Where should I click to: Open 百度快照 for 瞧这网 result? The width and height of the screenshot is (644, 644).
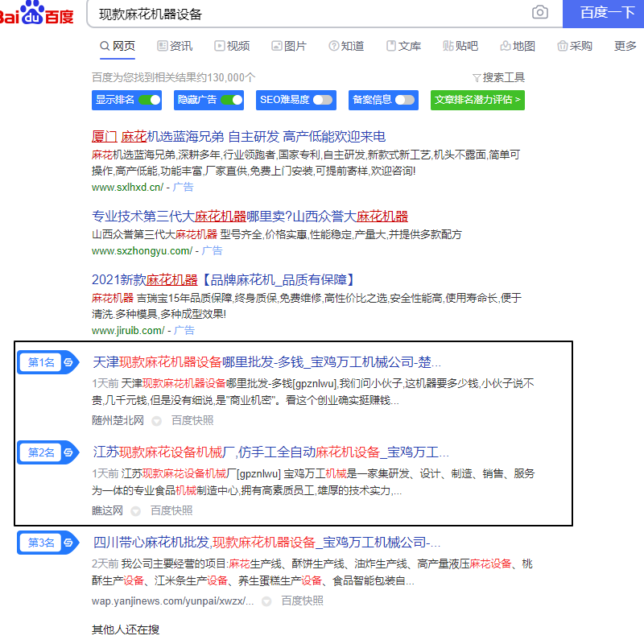(171, 510)
